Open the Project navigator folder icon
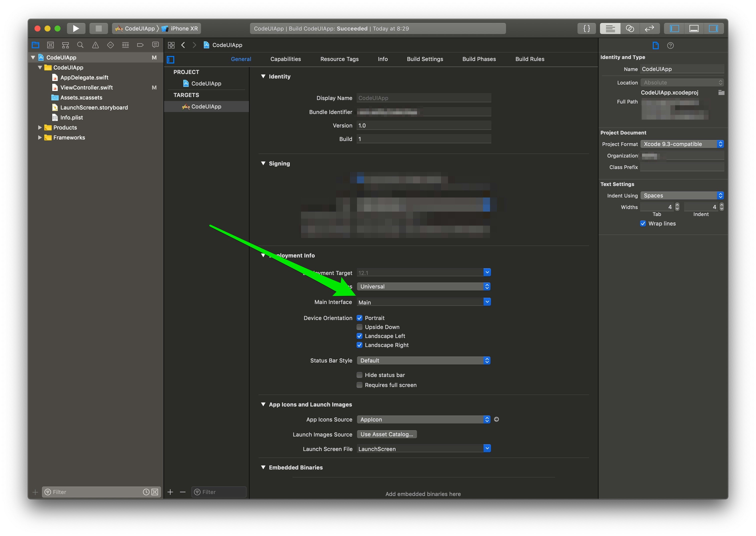Viewport: 756px width, 536px height. point(36,45)
